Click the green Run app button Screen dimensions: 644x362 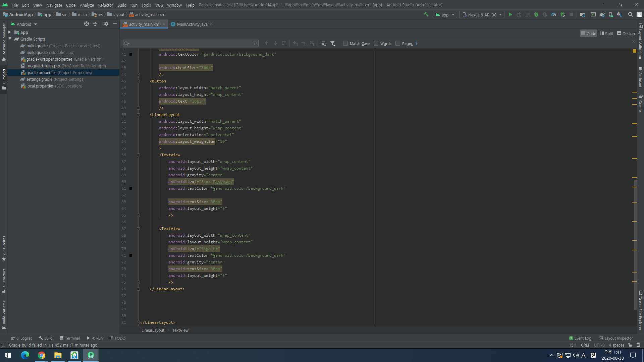[x=510, y=15]
